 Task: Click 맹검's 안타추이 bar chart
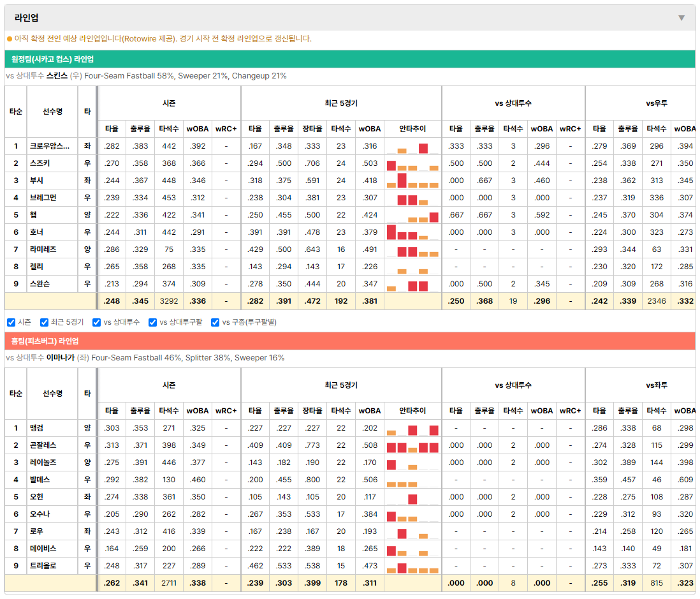point(412,428)
